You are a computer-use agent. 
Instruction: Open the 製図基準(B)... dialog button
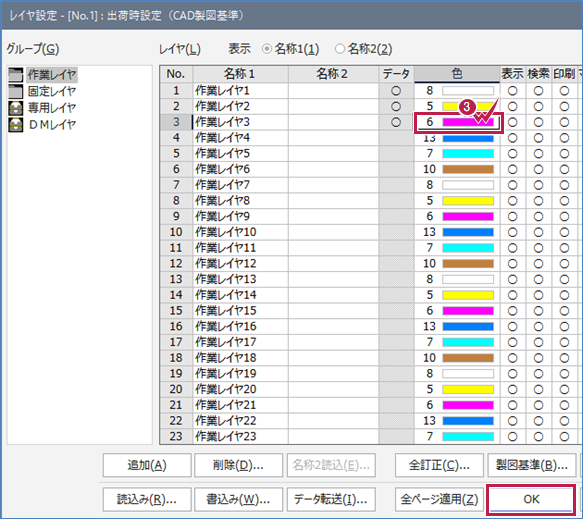coord(532,465)
